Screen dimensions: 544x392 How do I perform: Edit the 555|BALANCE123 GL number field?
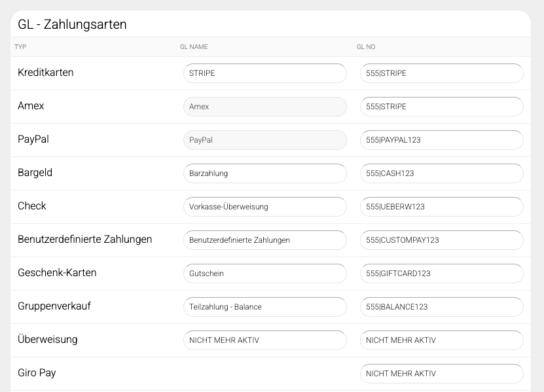coord(441,307)
